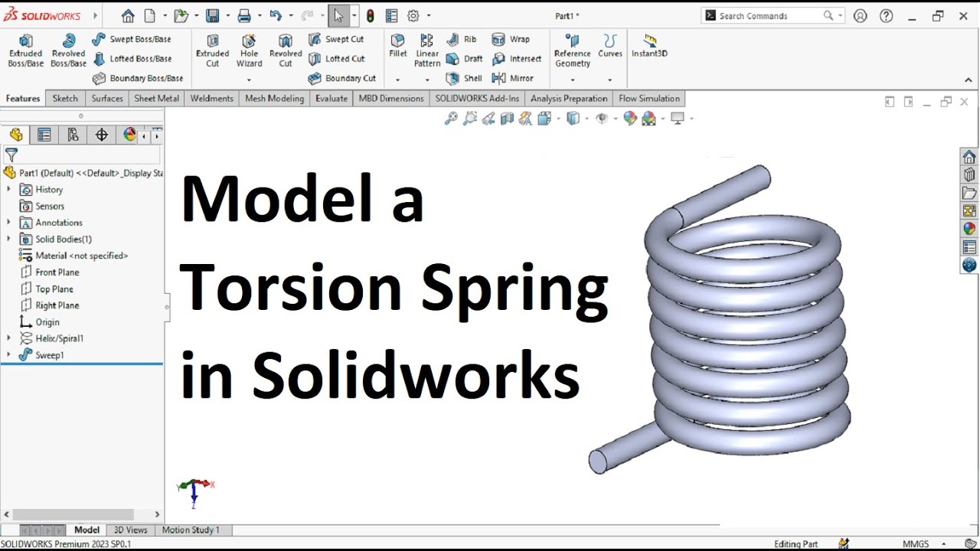Open the Hole Wizard tool
Screen dimensions: 980x551
(x=249, y=51)
